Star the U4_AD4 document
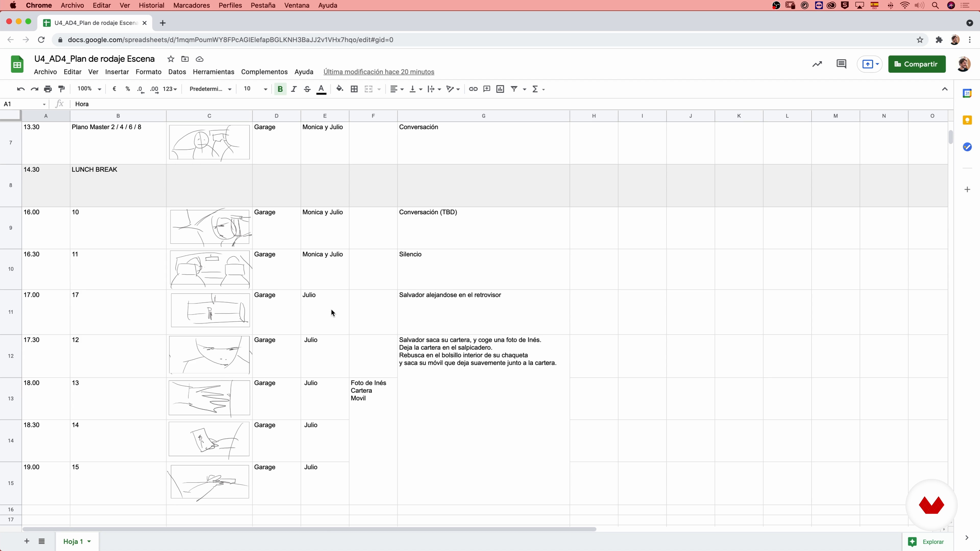The height and width of the screenshot is (551, 980). point(171,59)
